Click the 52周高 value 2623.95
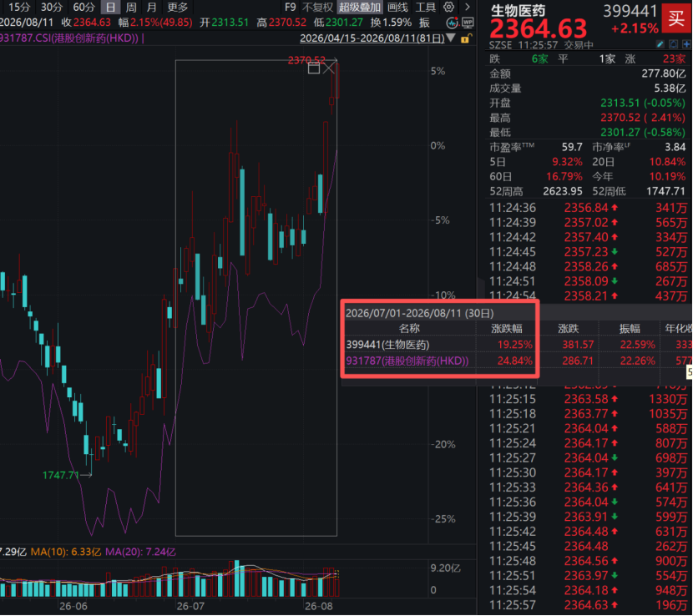Screen dimensions: 693x616 [563, 191]
